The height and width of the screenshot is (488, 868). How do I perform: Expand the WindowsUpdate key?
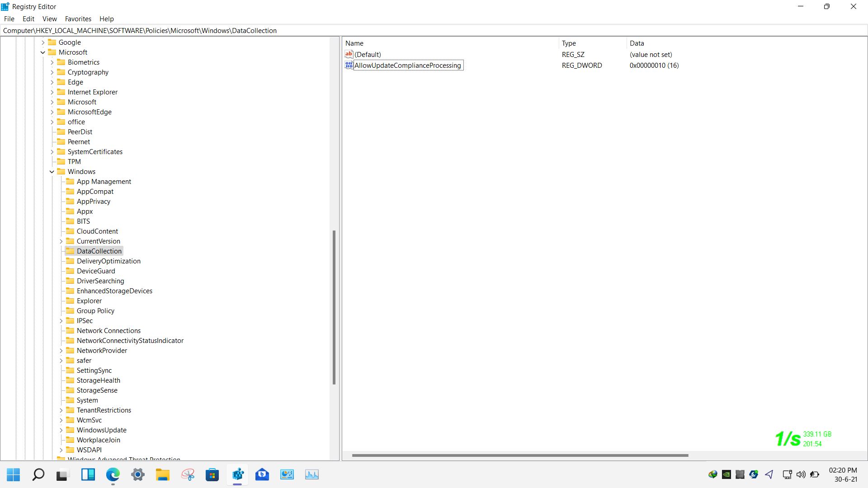(61, 430)
